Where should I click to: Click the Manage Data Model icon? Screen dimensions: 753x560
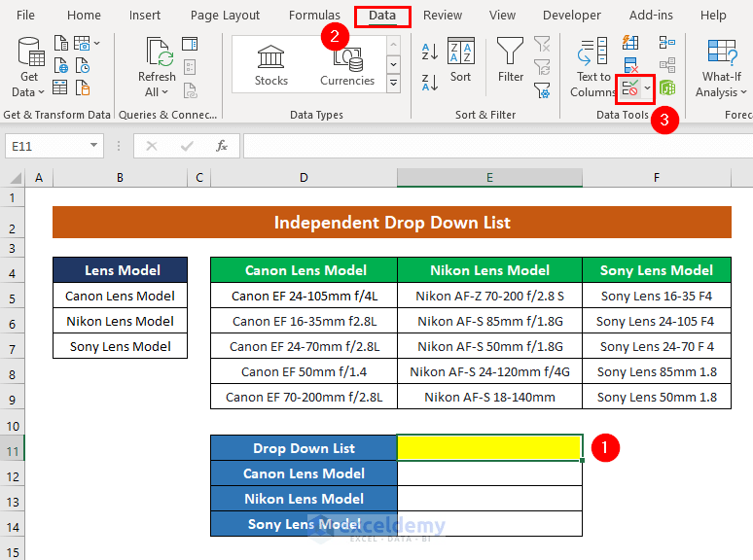coord(667,87)
